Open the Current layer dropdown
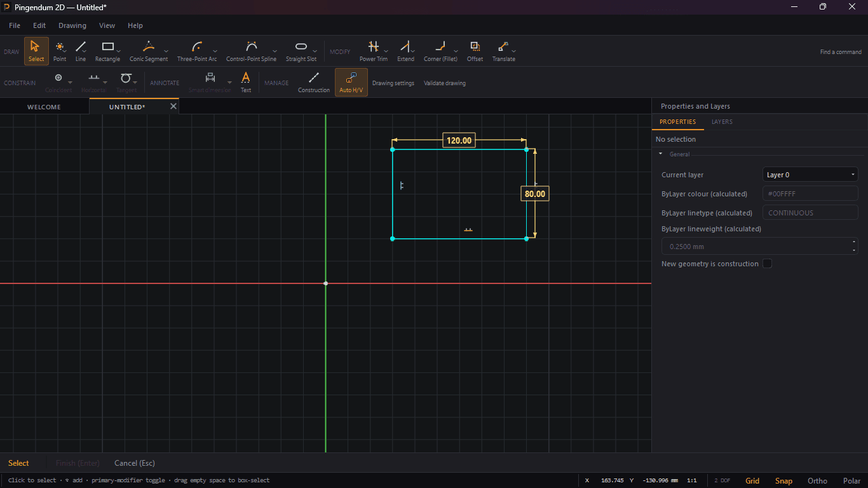The height and width of the screenshot is (488, 868). (x=810, y=175)
